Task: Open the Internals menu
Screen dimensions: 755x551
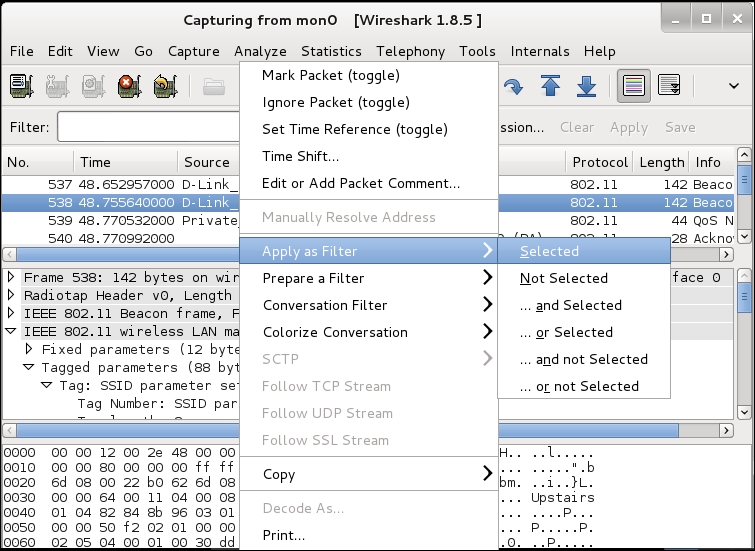Action: [x=540, y=51]
